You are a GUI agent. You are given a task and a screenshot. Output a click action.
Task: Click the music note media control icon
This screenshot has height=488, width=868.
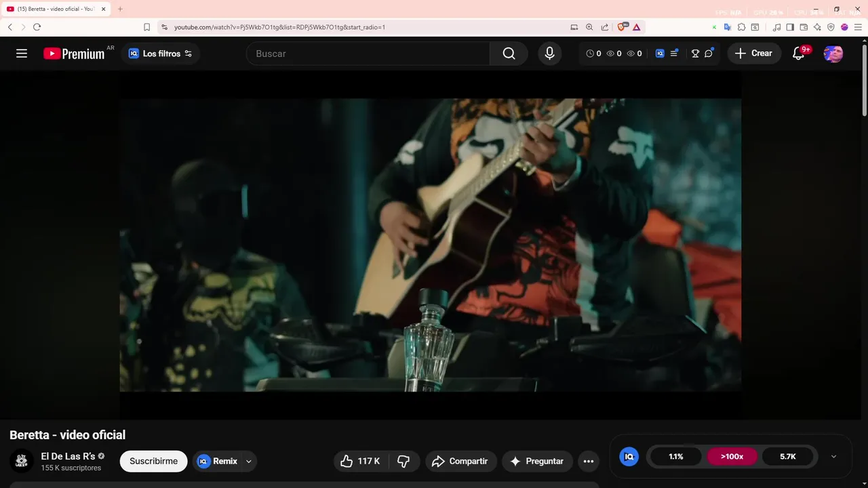pos(777,27)
